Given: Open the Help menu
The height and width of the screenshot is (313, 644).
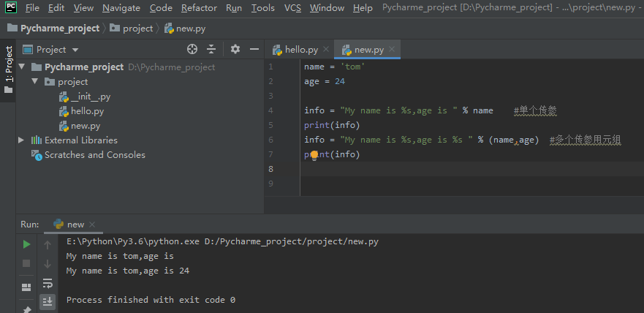Looking at the screenshot, I should (363, 8).
